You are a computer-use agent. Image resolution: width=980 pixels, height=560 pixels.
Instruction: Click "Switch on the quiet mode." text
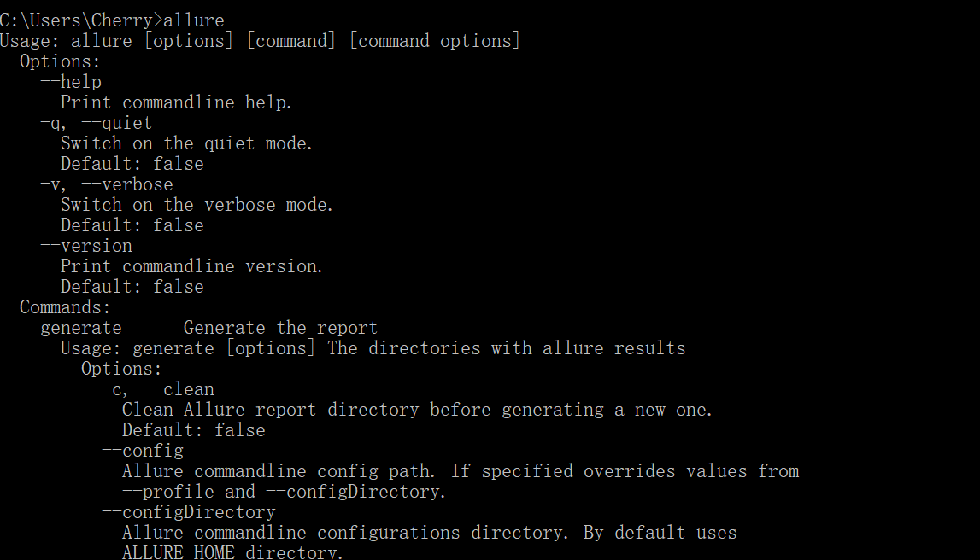(x=186, y=143)
